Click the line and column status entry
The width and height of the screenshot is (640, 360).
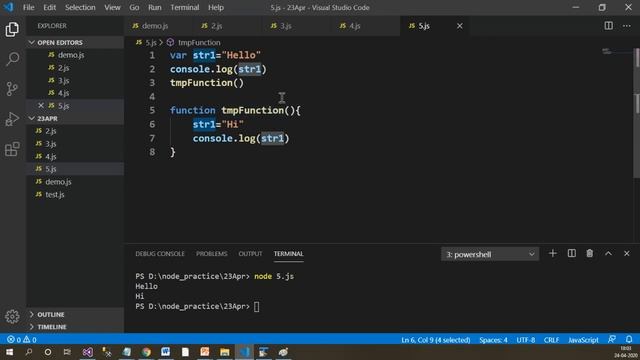click(x=436, y=340)
